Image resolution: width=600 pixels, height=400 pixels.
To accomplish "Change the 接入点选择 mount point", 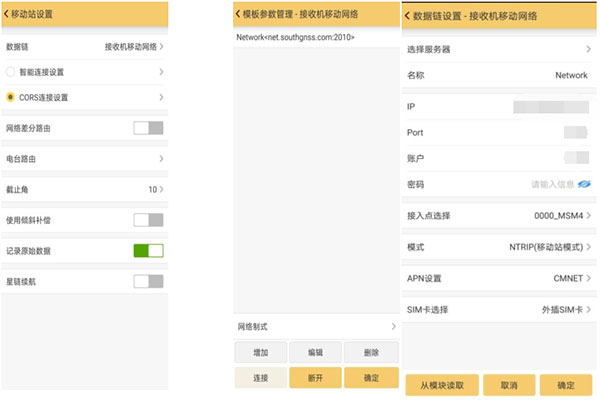I will coord(498,215).
